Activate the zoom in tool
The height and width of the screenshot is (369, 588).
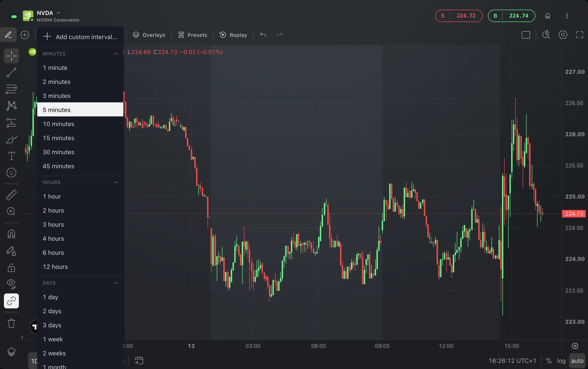point(11,211)
